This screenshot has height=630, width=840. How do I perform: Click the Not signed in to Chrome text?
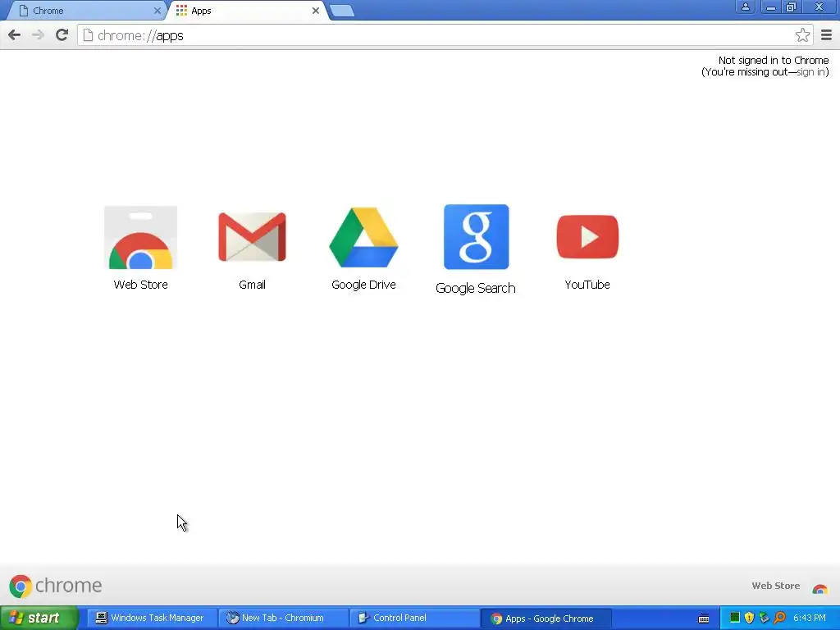[x=774, y=60]
